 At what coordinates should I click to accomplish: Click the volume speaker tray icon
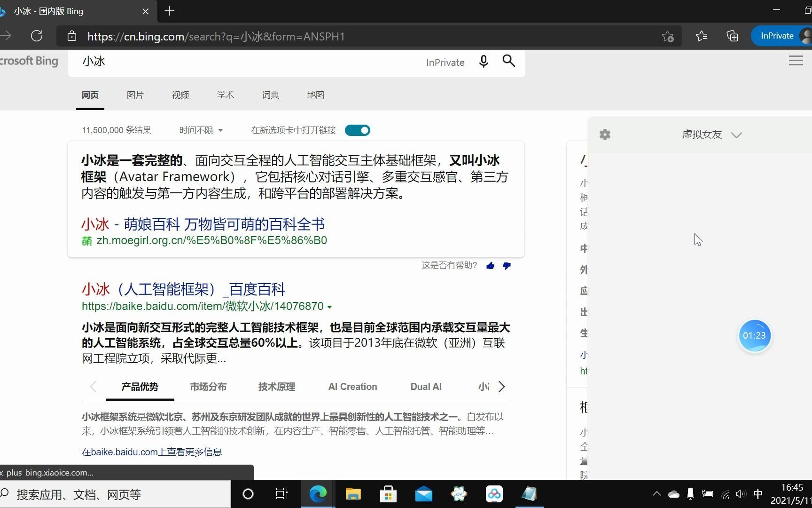point(741,494)
